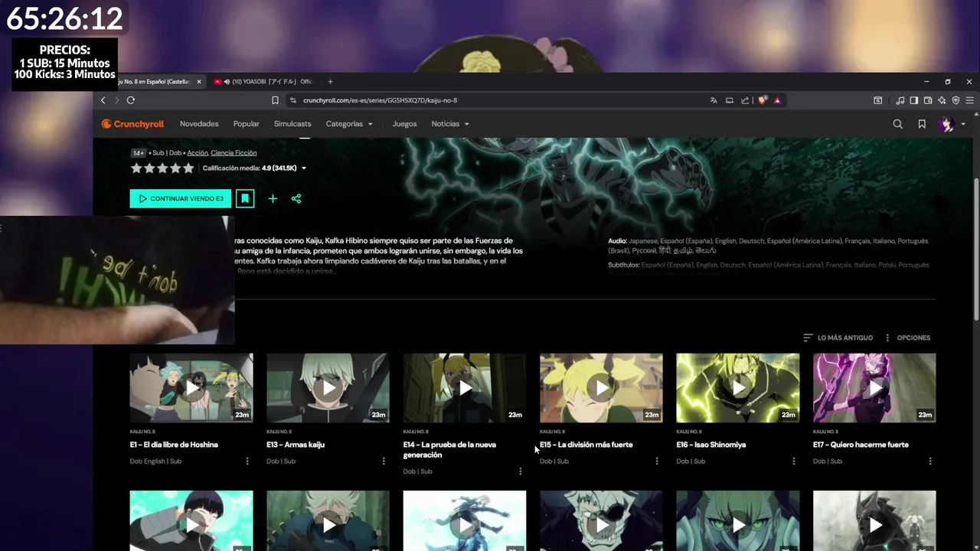Open the Leo AI sparkle icon
This screenshot has width=980, height=551.
(x=942, y=100)
